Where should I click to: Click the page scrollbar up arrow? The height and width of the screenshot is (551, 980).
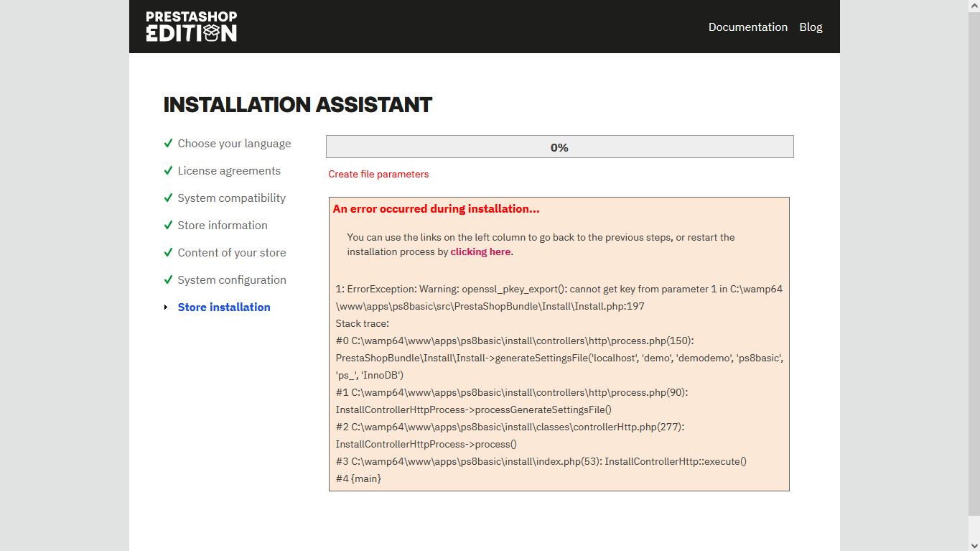[974, 6]
